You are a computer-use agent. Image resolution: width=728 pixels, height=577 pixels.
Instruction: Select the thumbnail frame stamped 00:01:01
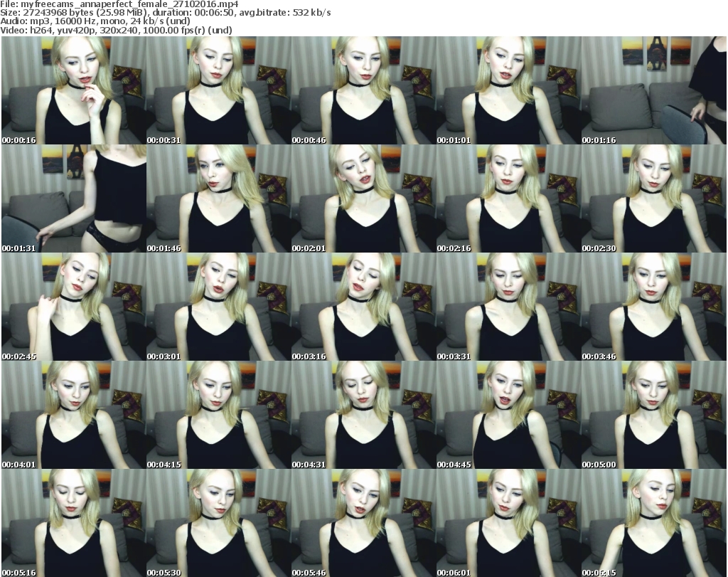508,90
